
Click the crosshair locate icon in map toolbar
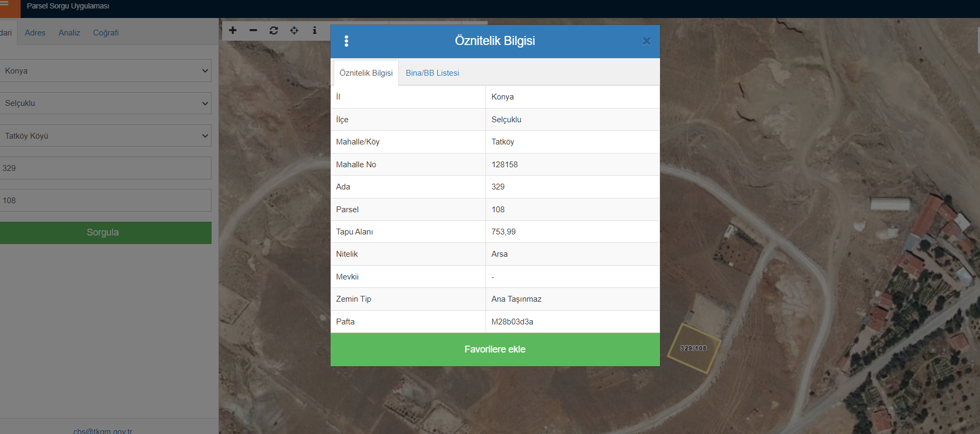click(294, 30)
